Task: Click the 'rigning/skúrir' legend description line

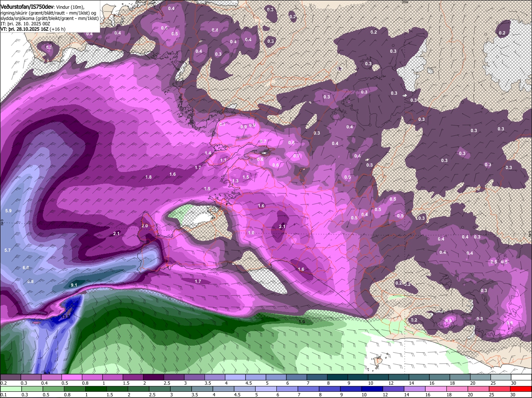Action: click(49, 13)
